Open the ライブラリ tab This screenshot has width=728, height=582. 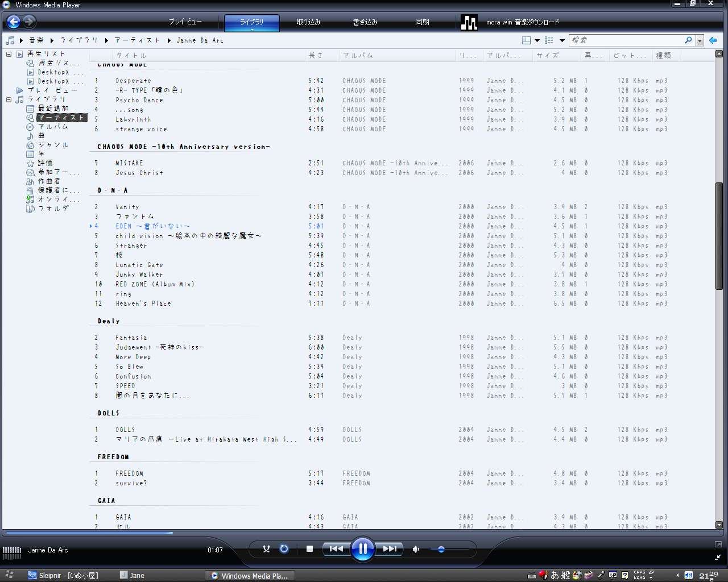click(251, 23)
